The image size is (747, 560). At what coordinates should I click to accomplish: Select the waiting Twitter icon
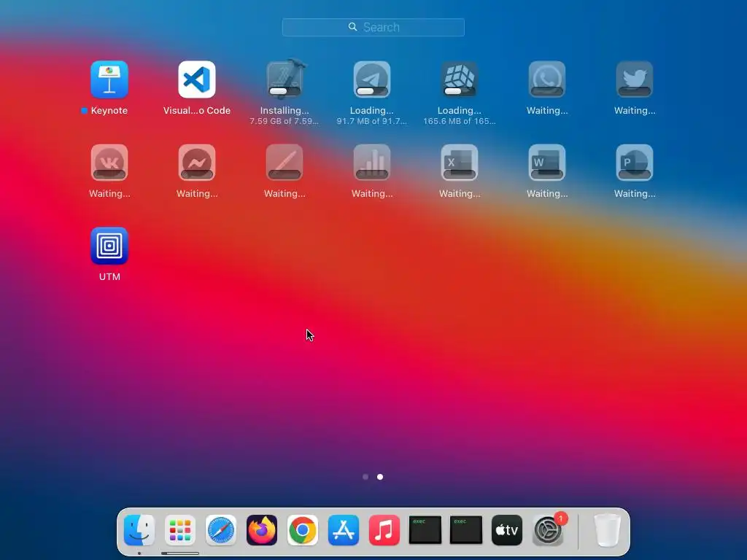coord(635,79)
